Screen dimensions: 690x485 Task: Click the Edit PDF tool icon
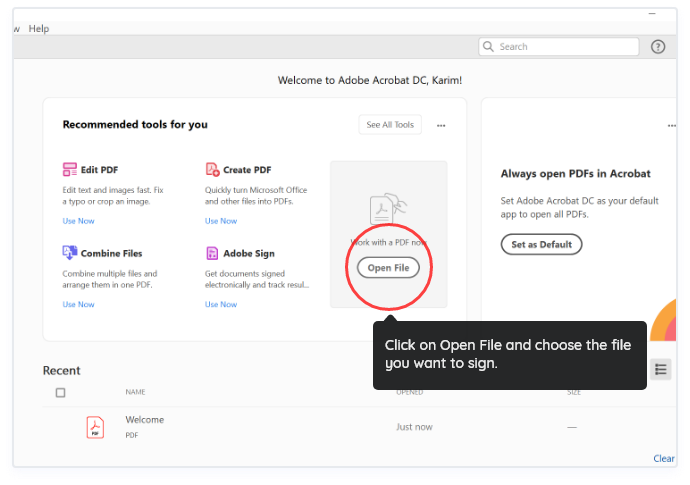(70, 169)
